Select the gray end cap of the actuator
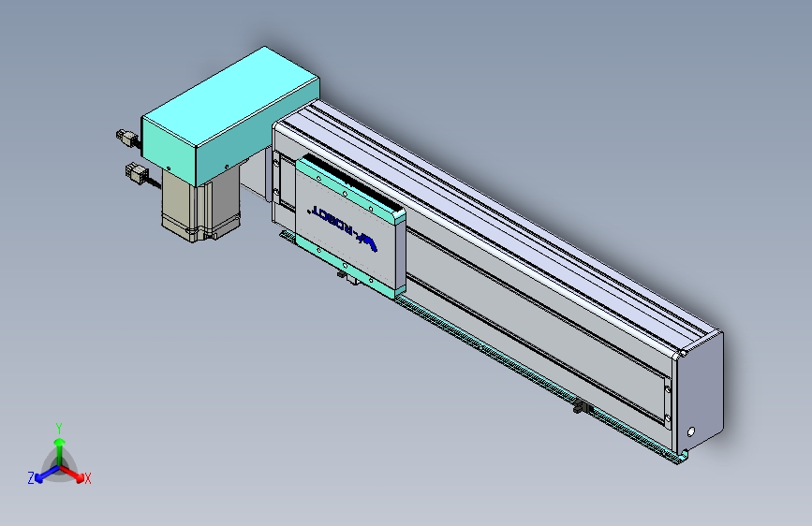812x526 pixels. (x=699, y=392)
